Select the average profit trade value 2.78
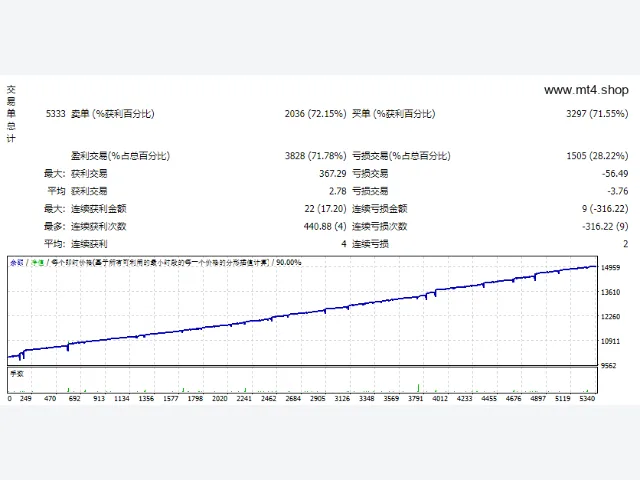This screenshot has width=640, height=480. (x=338, y=191)
